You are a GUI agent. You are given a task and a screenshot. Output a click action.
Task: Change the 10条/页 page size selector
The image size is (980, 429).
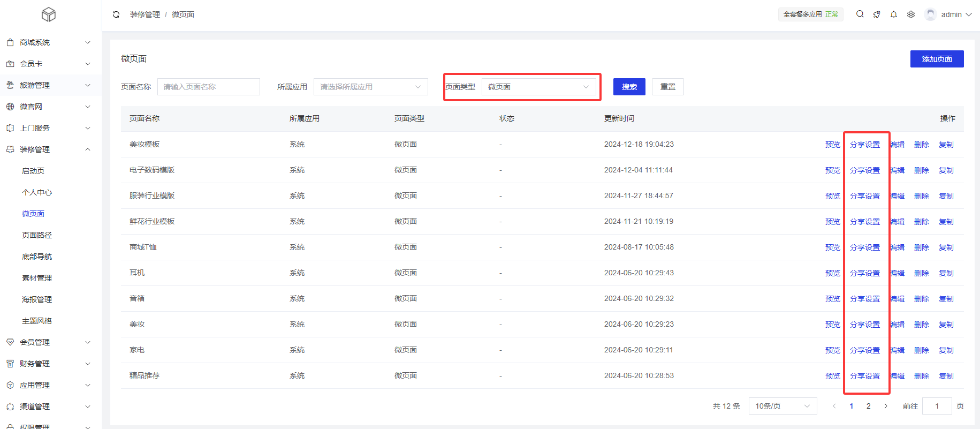[782, 406]
